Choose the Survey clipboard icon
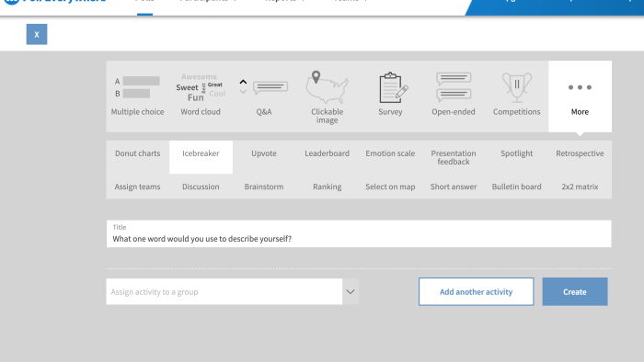644x362 pixels. tap(393, 87)
